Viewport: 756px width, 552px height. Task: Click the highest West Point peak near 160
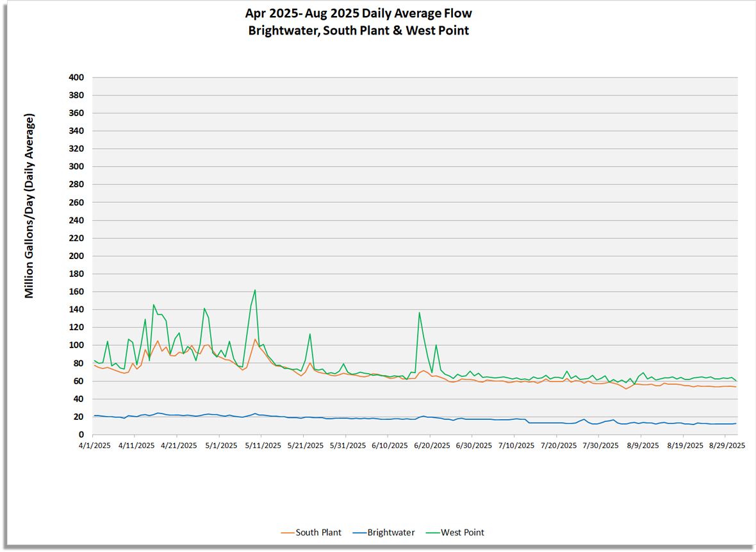pyautogui.click(x=255, y=290)
